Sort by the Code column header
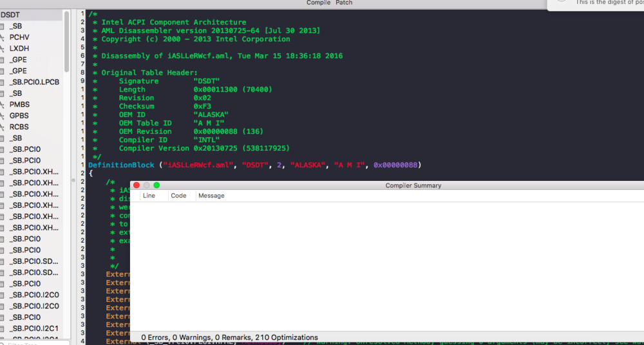The width and height of the screenshot is (644, 345). (178, 196)
